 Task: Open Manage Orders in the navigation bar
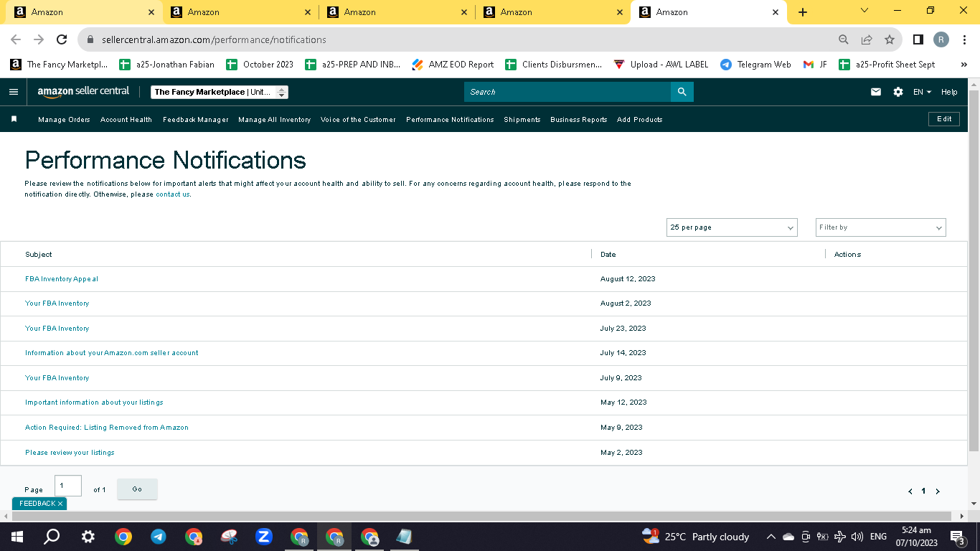[x=64, y=120]
